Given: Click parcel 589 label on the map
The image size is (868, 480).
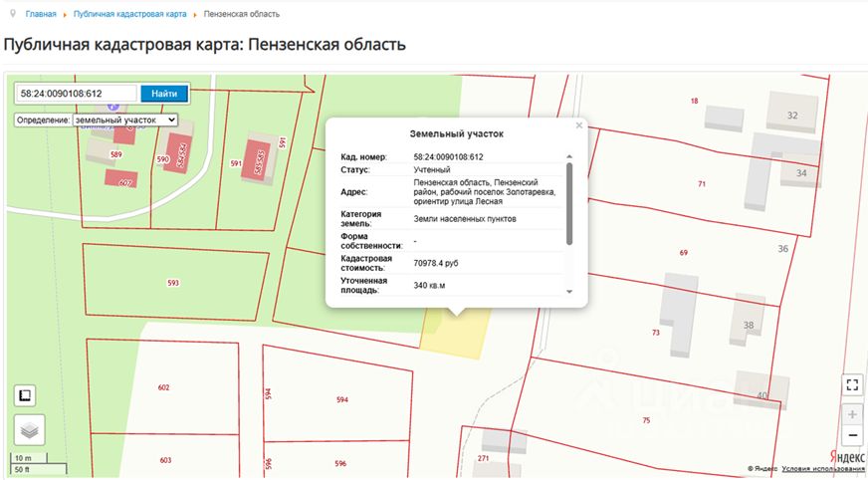Looking at the screenshot, I should (115, 154).
